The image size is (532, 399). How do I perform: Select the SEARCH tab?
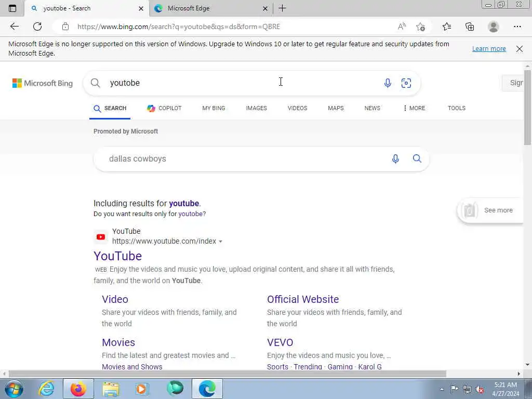pos(110,108)
